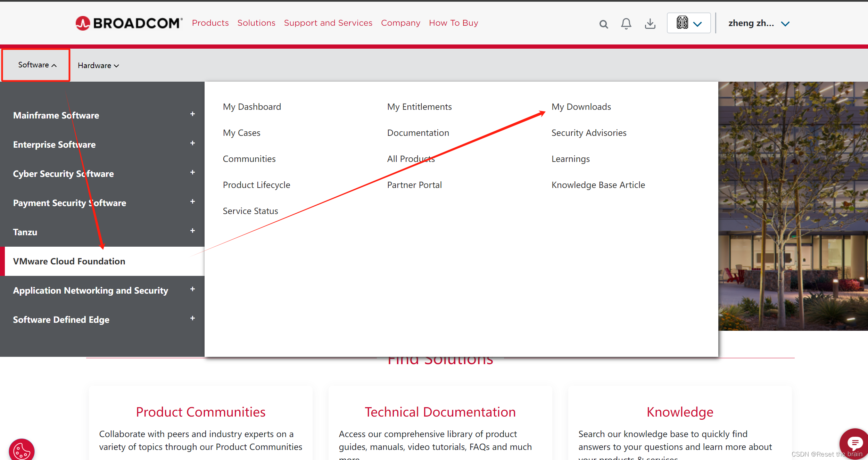
Task: Open Security Advisories link
Action: point(589,133)
